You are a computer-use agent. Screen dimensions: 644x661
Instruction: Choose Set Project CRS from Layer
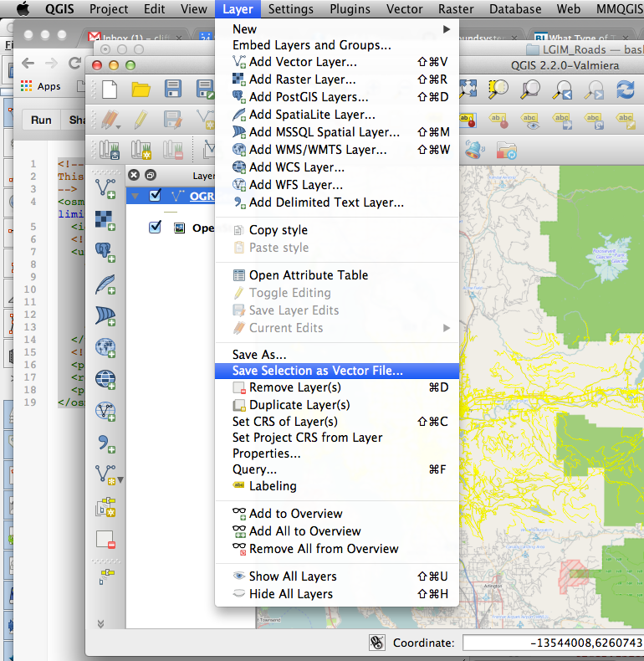(337, 438)
